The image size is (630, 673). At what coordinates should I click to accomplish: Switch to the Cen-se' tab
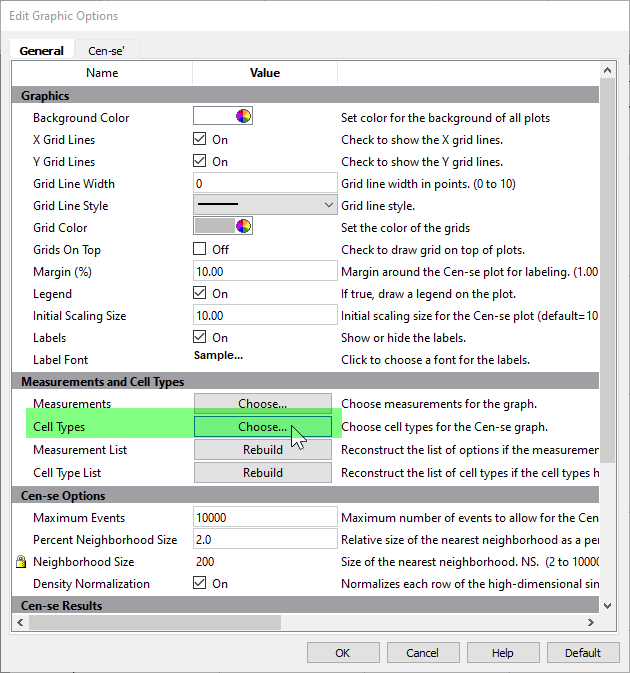[107, 50]
